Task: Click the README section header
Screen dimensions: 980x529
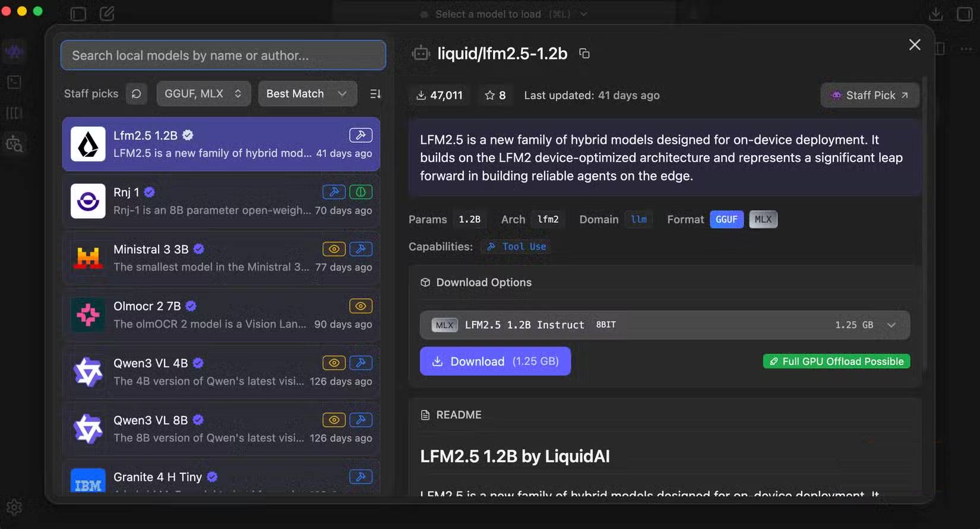Action: coord(459,415)
